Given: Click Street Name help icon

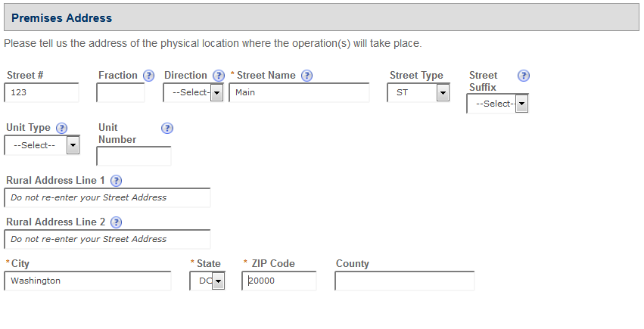Looking at the screenshot, I should click(x=307, y=76).
